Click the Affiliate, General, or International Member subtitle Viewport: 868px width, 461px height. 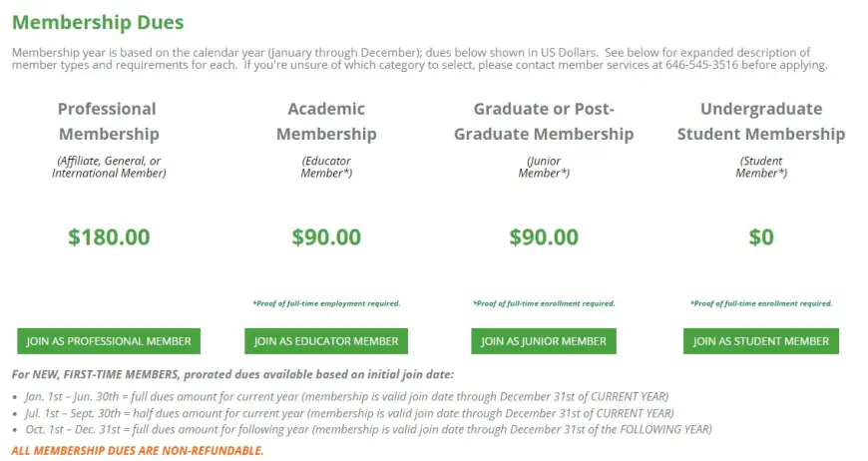pos(109,167)
